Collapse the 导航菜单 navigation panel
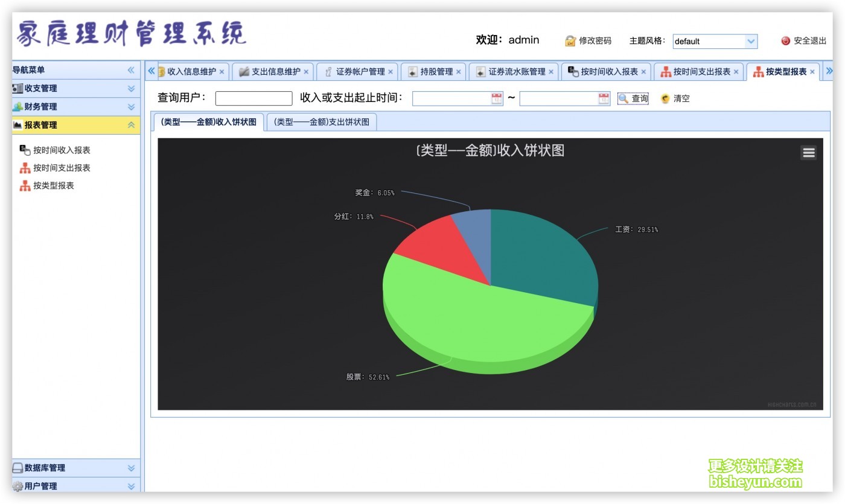This screenshot has height=504, width=845. click(131, 70)
